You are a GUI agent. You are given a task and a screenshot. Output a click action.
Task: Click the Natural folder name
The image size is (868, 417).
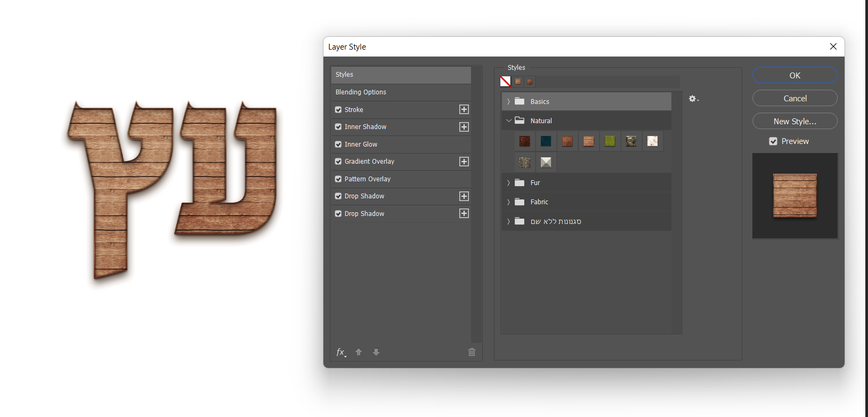[541, 121]
